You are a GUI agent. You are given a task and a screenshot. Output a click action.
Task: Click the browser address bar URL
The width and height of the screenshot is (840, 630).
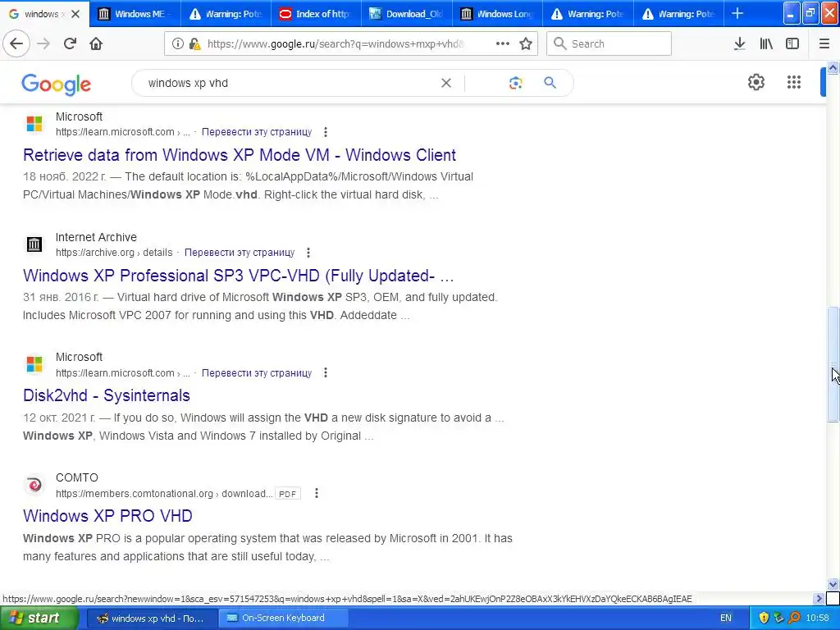336,44
